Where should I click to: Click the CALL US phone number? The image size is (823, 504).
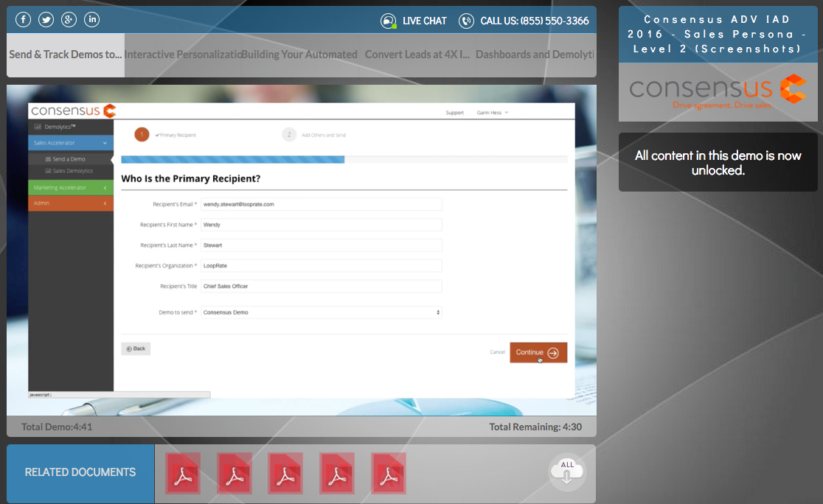535,21
